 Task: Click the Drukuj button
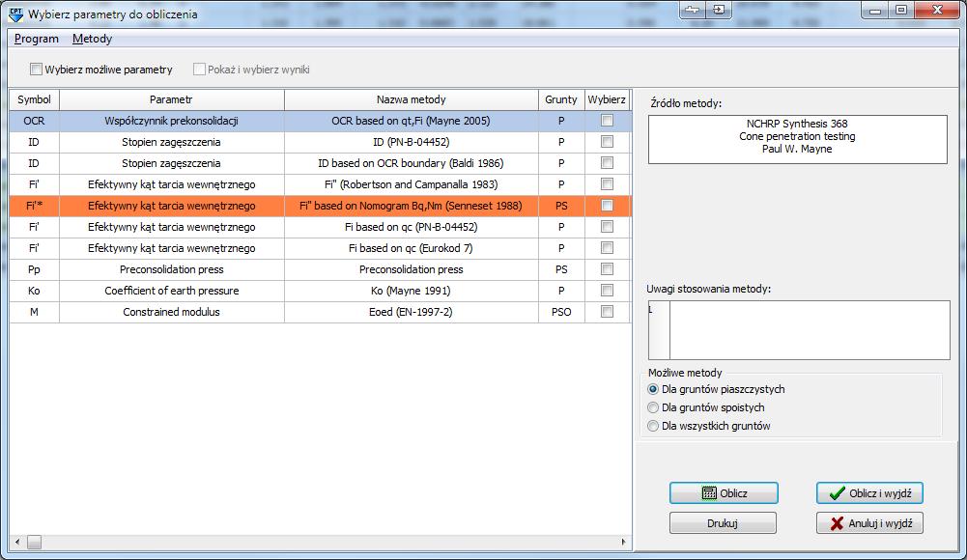723,523
